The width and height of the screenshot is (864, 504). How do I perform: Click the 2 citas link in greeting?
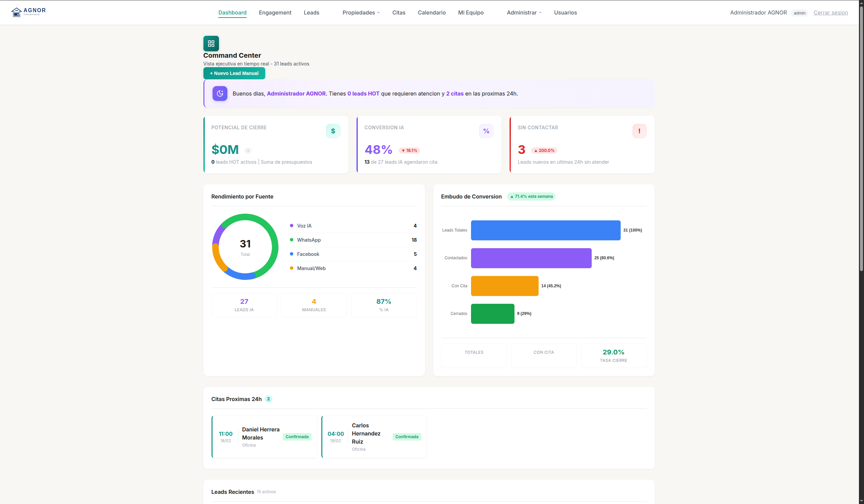pos(454,94)
